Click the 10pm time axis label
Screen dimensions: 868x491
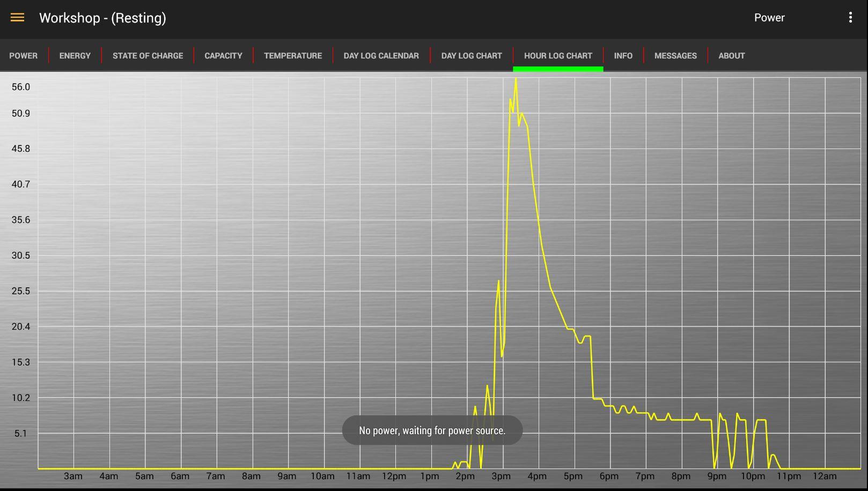753,476
